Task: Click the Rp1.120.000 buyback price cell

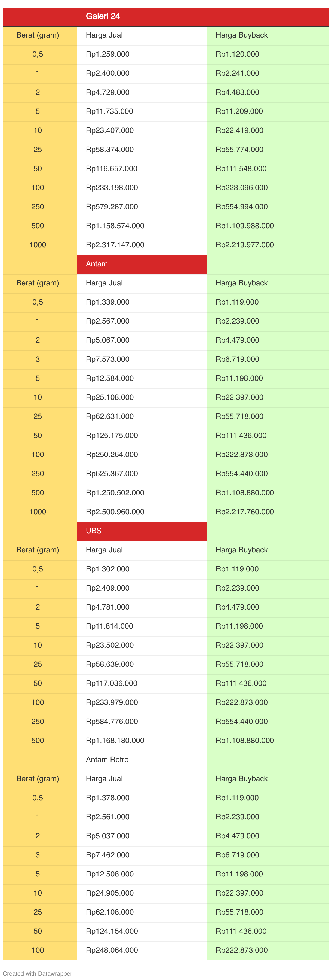Action: click(237, 54)
